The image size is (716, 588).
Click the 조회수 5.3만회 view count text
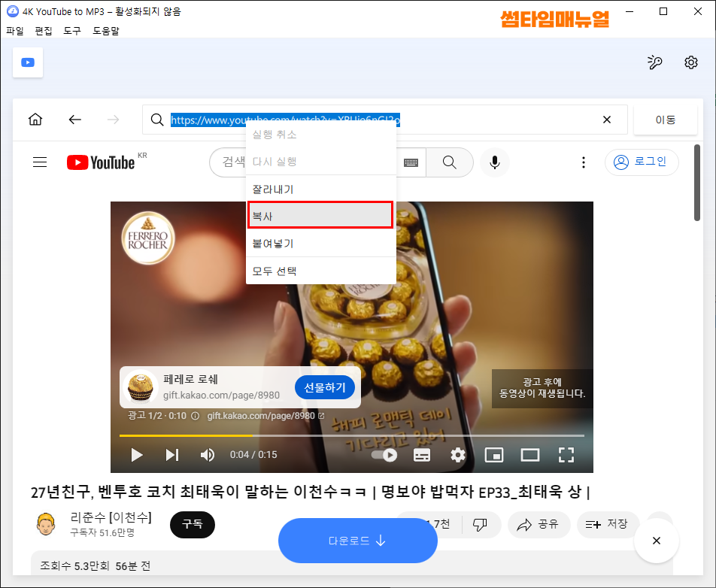click(75, 566)
